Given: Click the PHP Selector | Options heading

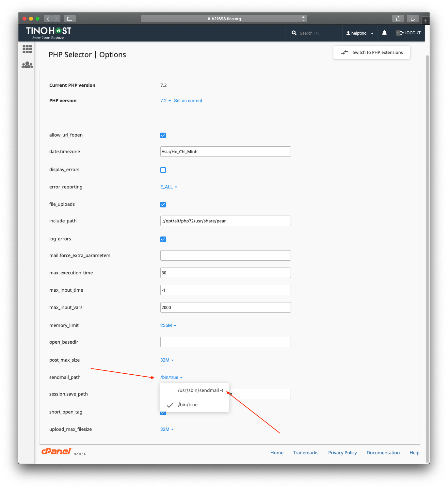Looking at the screenshot, I should 87,55.
